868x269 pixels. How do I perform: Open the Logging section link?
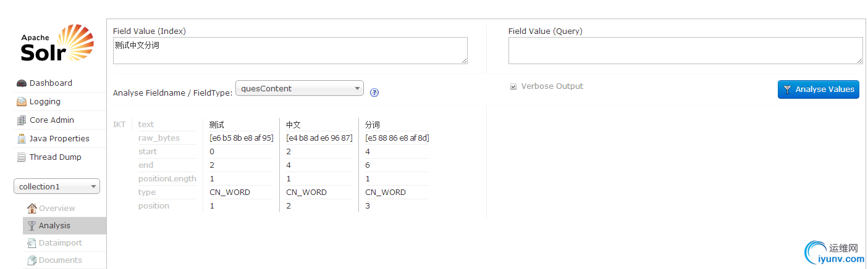point(45,102)
